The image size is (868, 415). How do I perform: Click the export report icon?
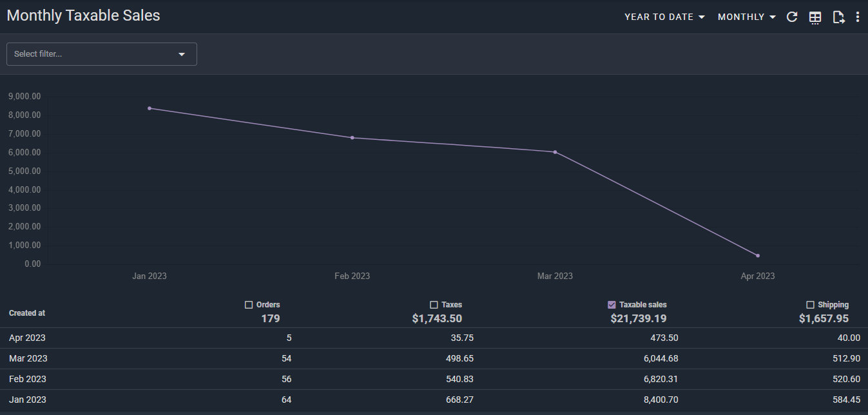838,17
